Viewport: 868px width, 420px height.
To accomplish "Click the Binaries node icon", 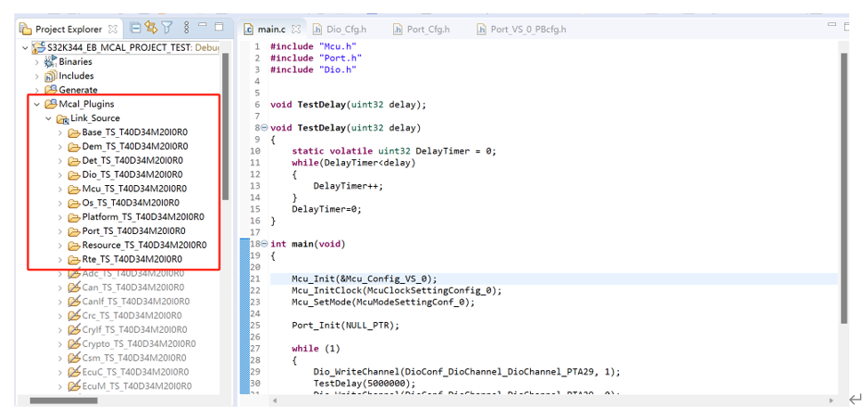I will [x=51, y=62].
